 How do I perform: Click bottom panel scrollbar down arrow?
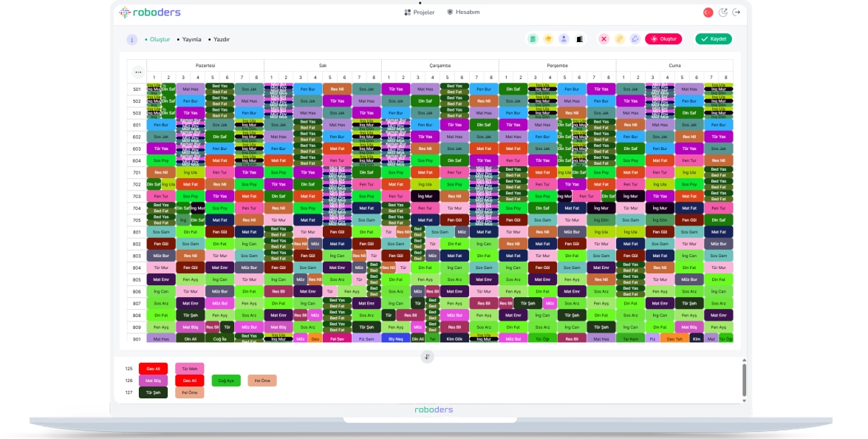tap(744, 401)
